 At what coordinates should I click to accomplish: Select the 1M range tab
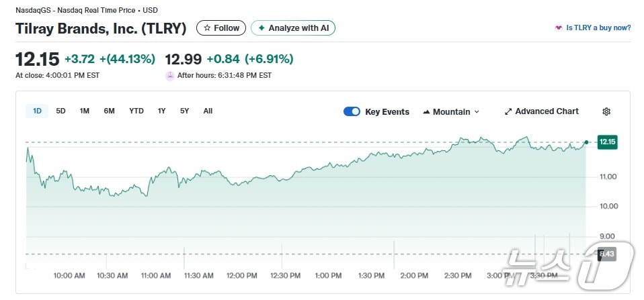pyautogui.click(x=84, y=111)
